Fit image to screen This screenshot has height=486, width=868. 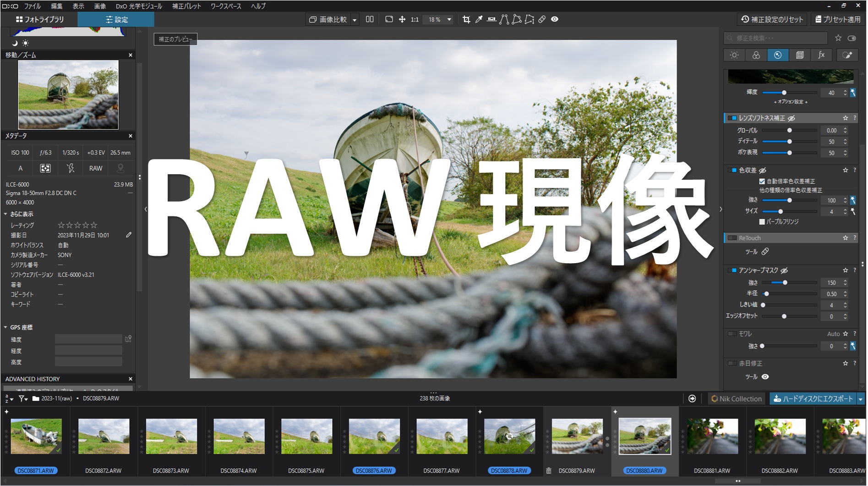(389, 19)
